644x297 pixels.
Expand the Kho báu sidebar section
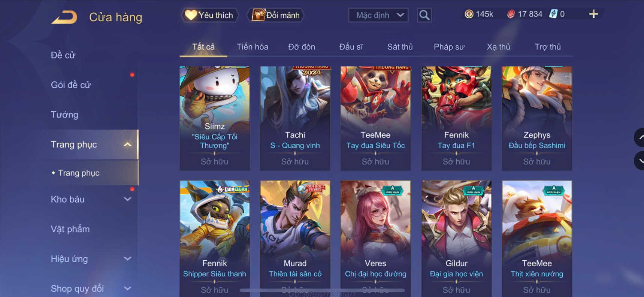coord(127,199)
